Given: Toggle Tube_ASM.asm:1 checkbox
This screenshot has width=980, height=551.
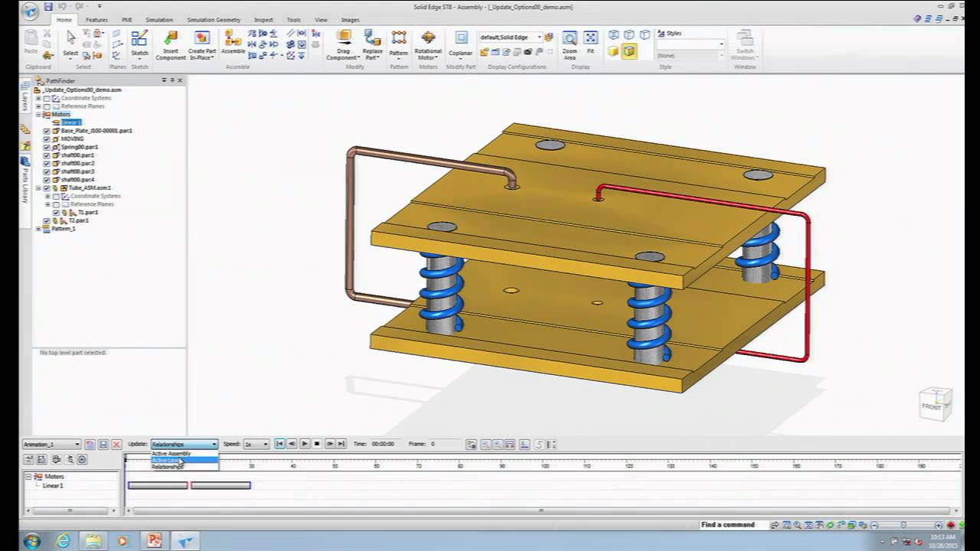Looking at the screenshot, I should click(47, 188).
